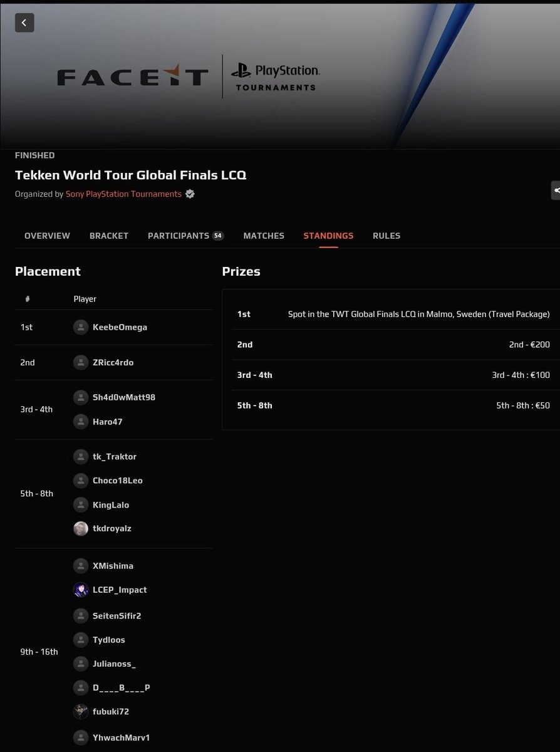Open player name YhwachMarv1

[121, 738]
